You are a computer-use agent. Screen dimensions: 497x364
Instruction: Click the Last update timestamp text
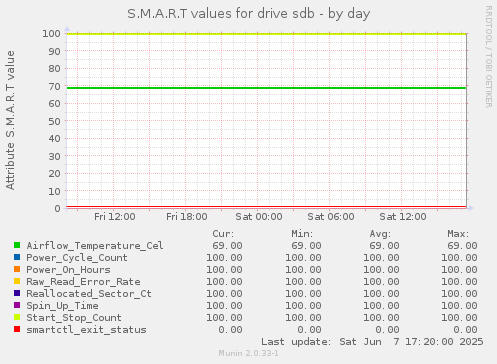(x=372, y=342)
